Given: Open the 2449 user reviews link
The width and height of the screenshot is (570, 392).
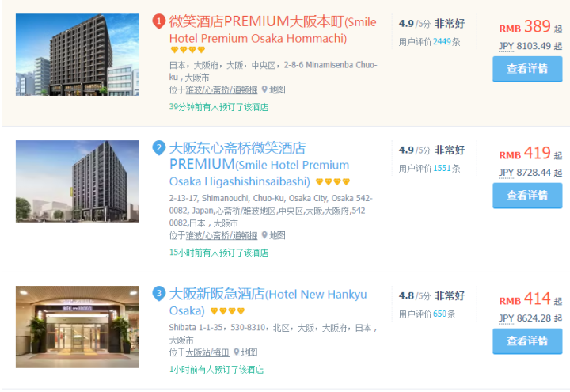Looking at the screenshot, I should pyautogui.click(x=442, y=42).
